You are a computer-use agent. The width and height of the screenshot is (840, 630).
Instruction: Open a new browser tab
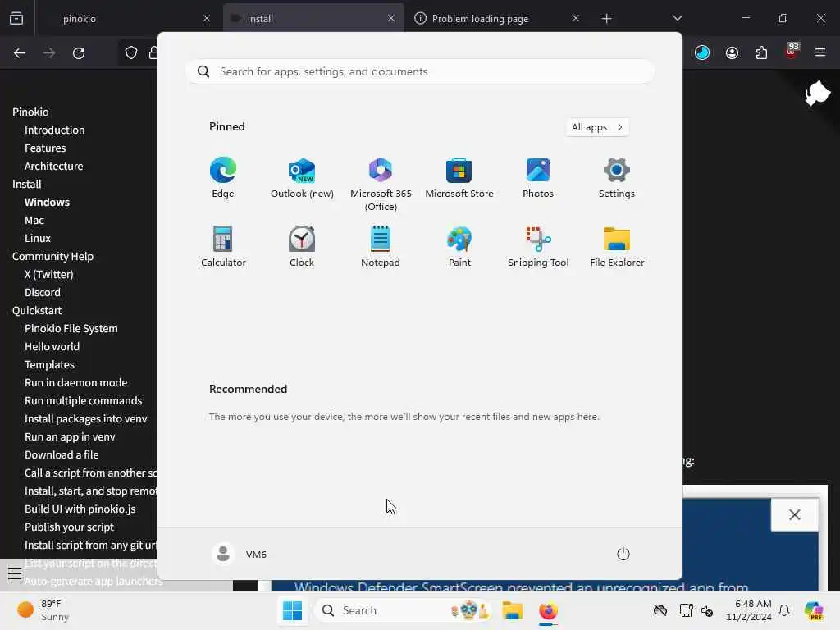606,19
